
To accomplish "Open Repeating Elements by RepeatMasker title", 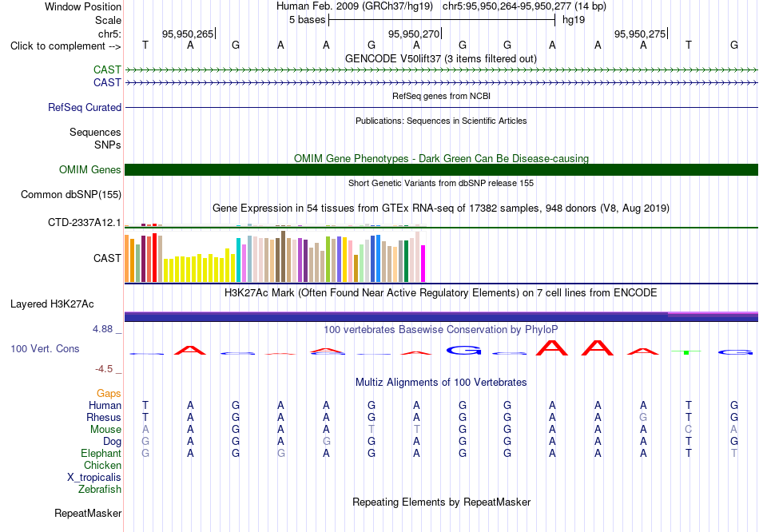I will coord(441,502).
